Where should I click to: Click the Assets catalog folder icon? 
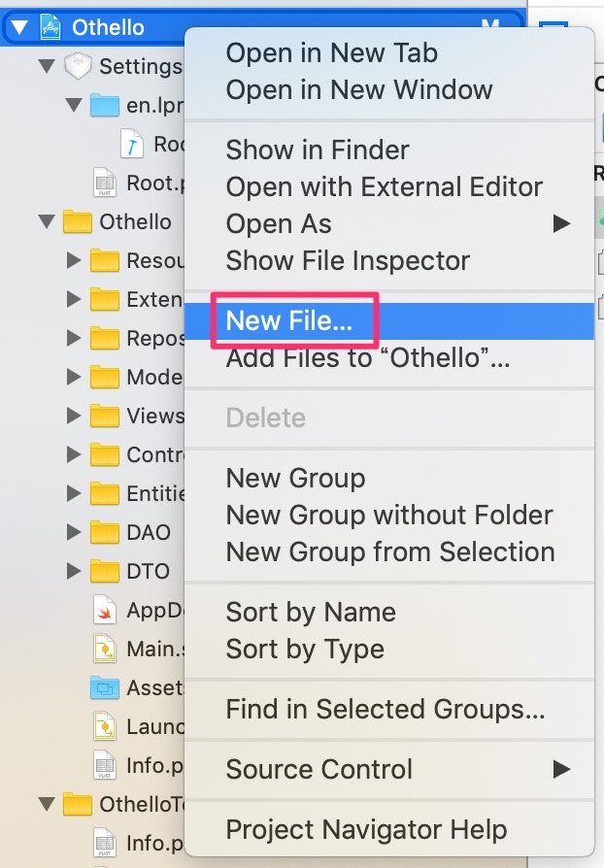click(x=104, y=687)
